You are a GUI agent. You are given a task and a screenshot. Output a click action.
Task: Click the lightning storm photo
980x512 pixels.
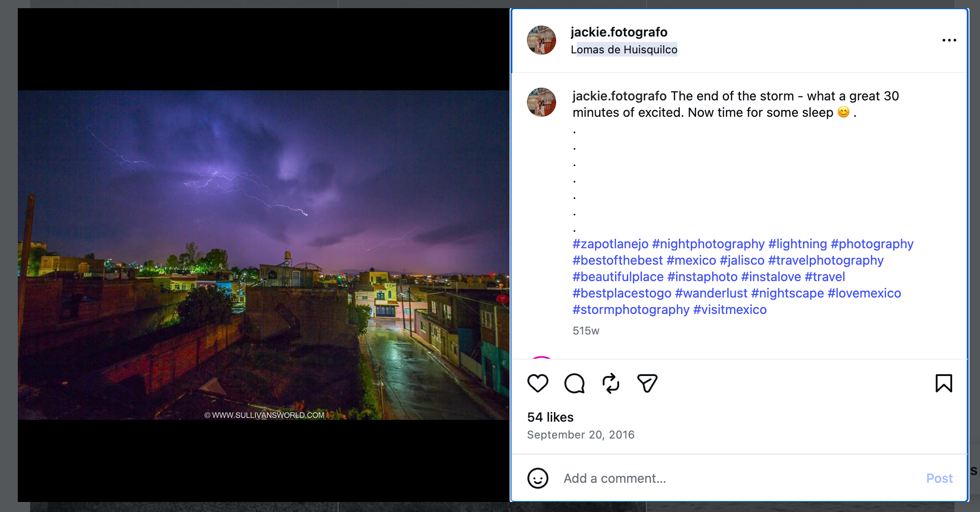[x=264, y=255]
